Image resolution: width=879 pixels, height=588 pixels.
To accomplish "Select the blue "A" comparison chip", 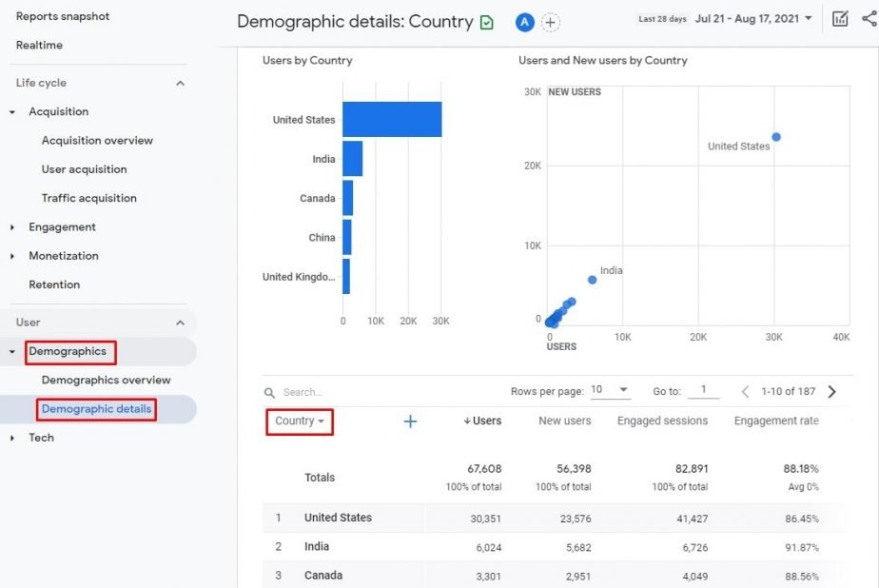I will [x=524, y=20].
